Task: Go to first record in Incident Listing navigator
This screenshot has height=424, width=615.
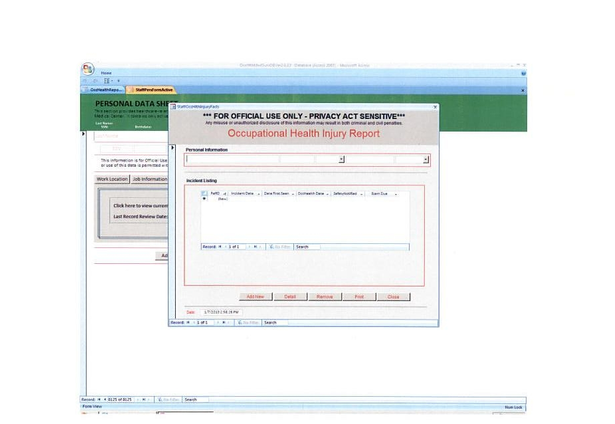Action: tap(220, 247)
